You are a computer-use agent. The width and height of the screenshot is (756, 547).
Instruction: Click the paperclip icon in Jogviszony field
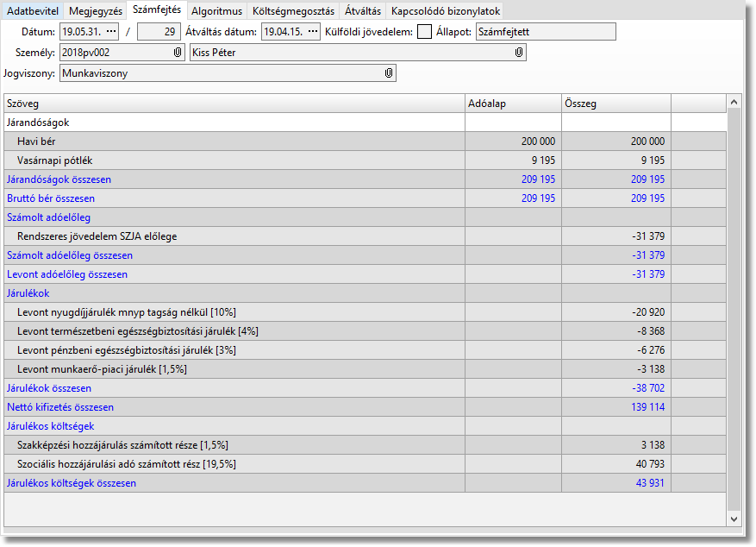click(389, 74)
